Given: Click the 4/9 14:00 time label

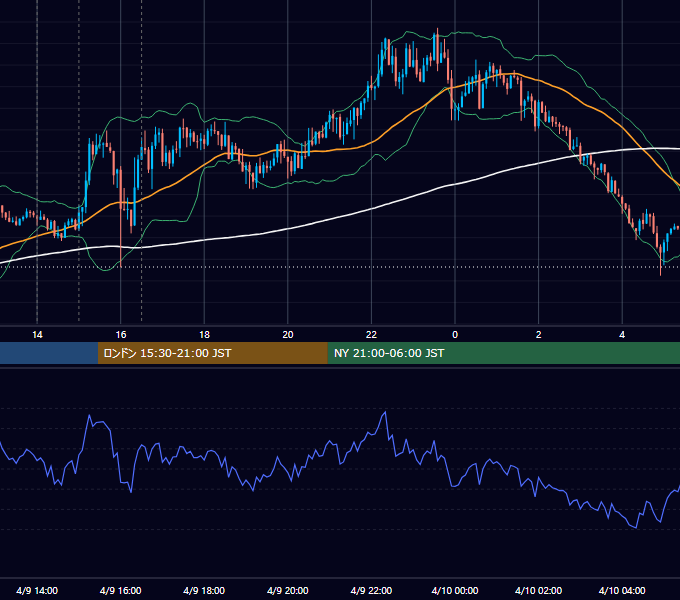Looking at the screenshot, I should tap(37, 590).
